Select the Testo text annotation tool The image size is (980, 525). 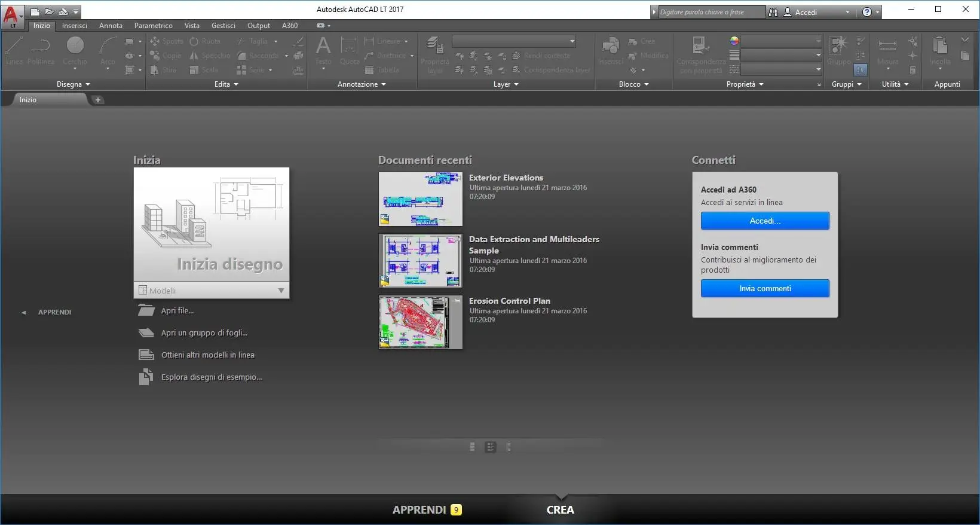pyautogui.click(x=323, y=51)
